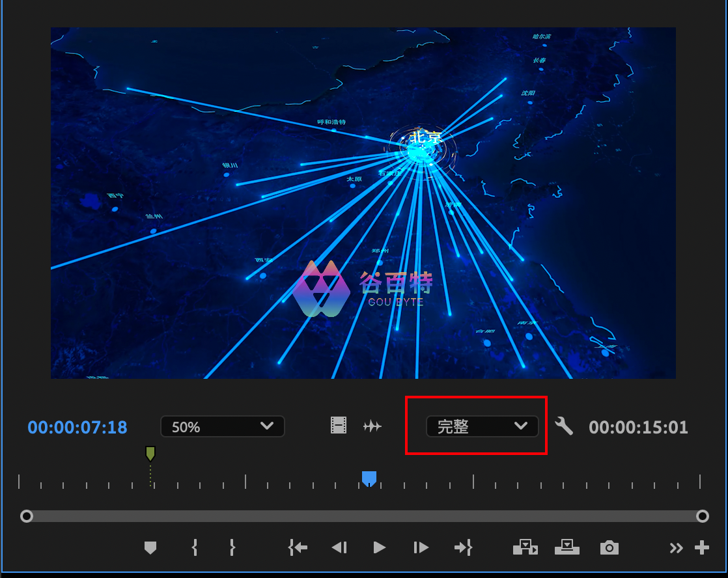Click the Overwrite edit icon

pos(567,548)
